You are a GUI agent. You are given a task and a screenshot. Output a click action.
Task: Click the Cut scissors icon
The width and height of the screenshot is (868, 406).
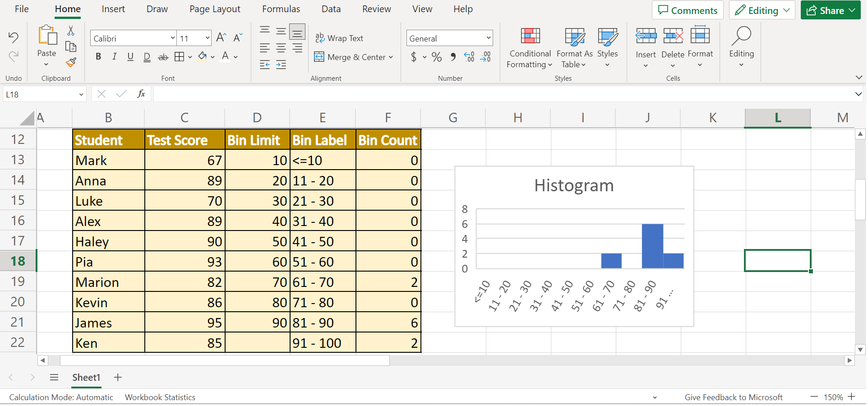[71, 31]
